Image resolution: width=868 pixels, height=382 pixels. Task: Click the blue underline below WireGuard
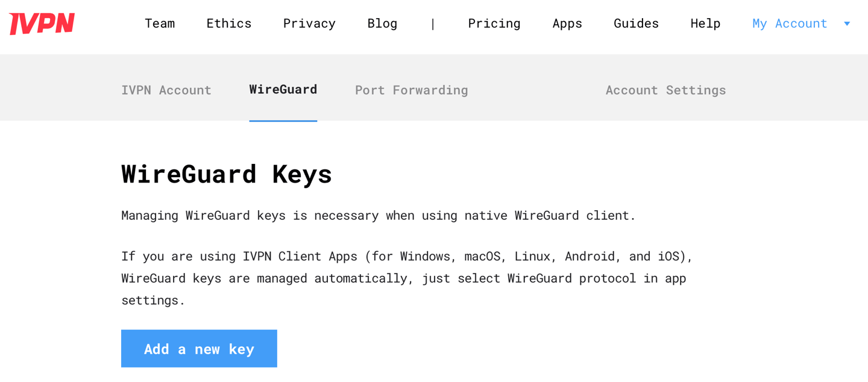(x=283, y=122)
